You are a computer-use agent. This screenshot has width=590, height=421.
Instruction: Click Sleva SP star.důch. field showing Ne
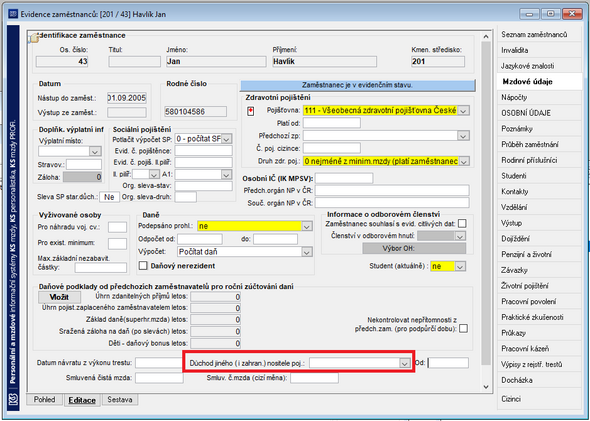click(109, 197)
